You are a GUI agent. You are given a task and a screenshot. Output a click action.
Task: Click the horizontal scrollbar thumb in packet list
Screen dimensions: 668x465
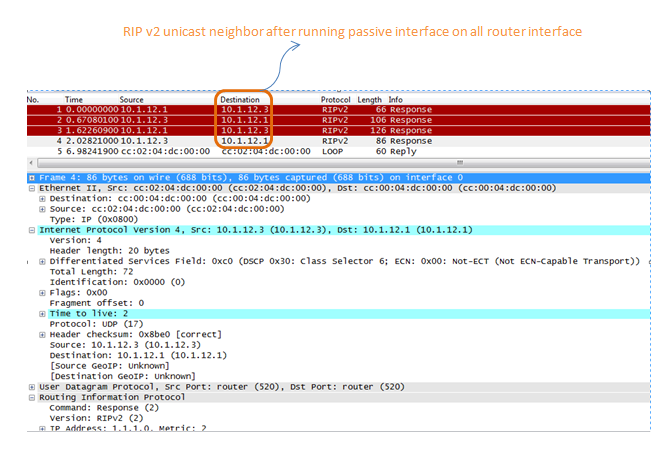[x=343, y=163]
